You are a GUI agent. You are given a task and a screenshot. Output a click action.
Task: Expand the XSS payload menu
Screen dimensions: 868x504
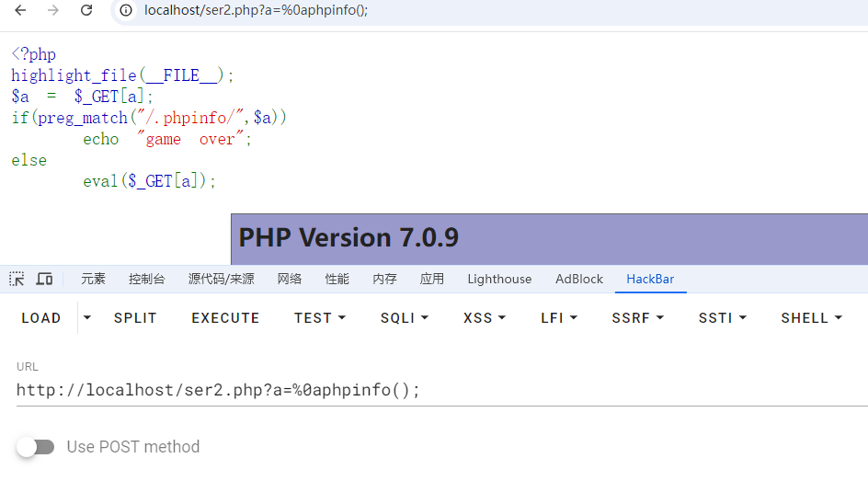(x=485, y=318)
